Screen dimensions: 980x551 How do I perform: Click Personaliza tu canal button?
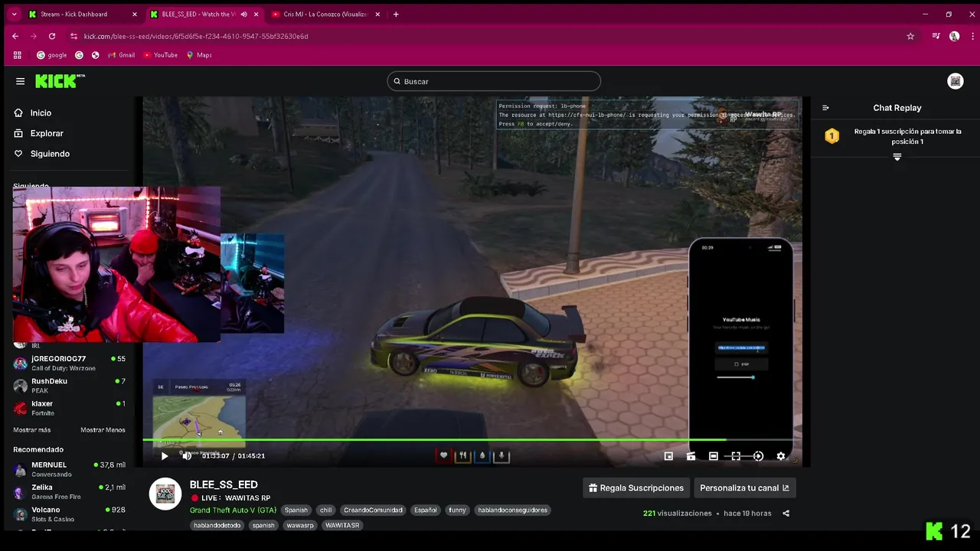[x=744, y=488]
